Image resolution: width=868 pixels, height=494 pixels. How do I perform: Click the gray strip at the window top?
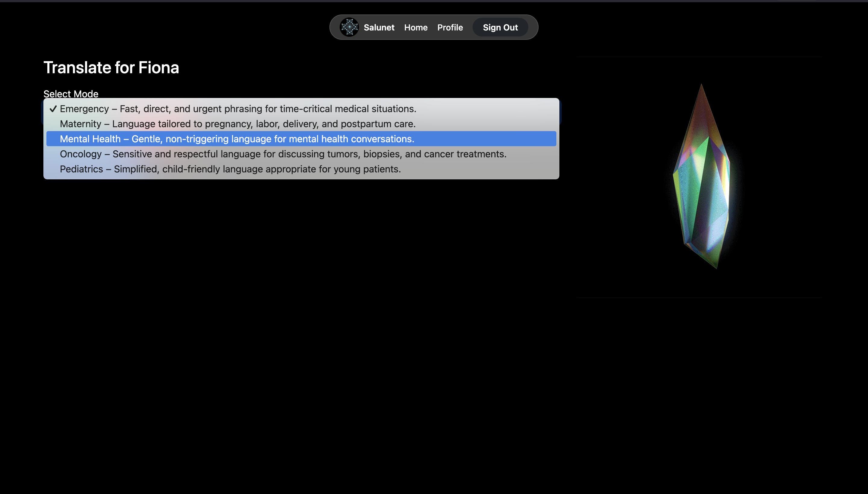[434, 1]
